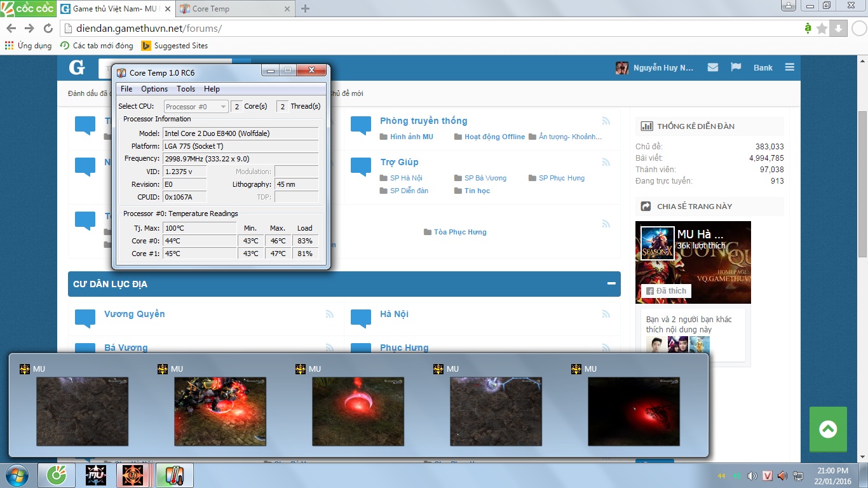Select the first MU window thumbnail preview
Image resolution: width=868 pixels, height=488 pixels.
[x=82, y=411]
